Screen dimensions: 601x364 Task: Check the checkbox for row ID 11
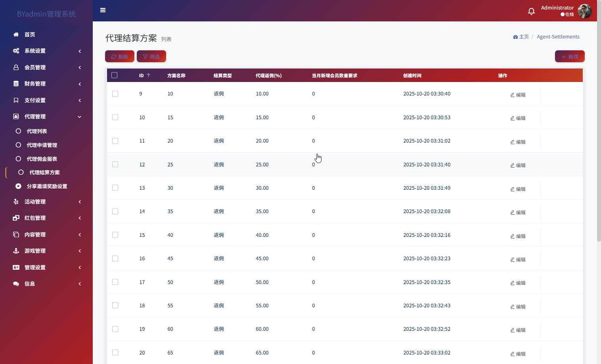(x=115, y=141)
